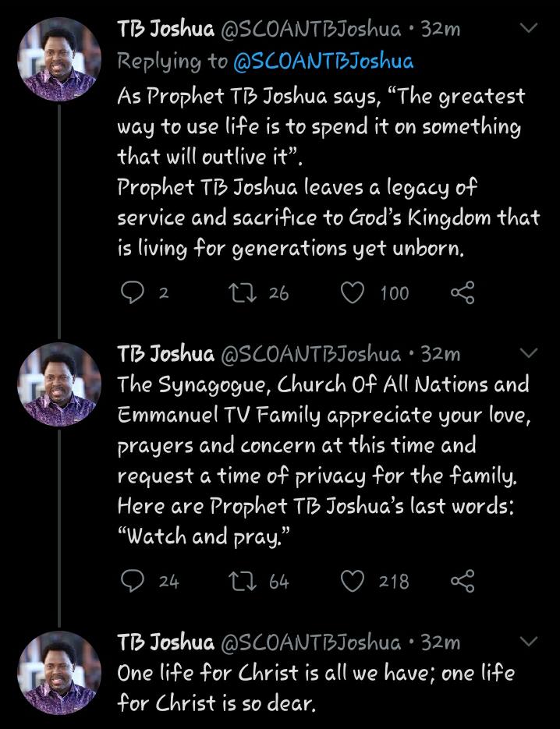Viewport: 560px width, 729px height.
Task: Open options chevron on first tweet
Action: [529, 30]
